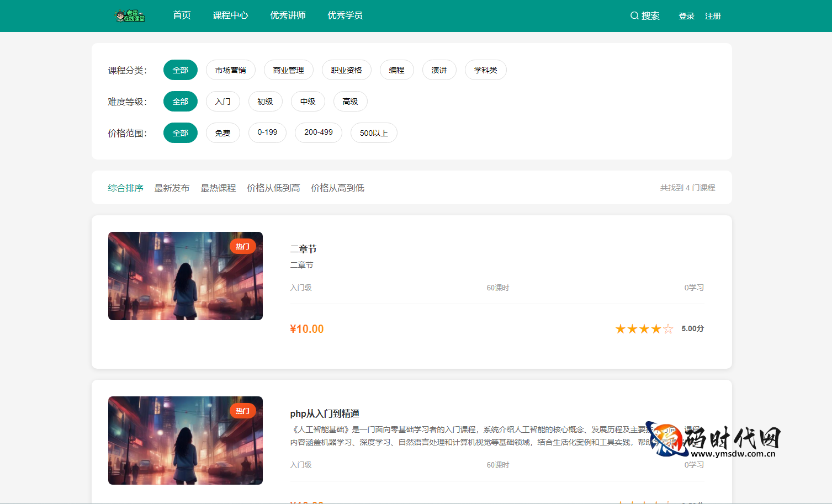Select 免费 price range filter

(x=223, y=133)
